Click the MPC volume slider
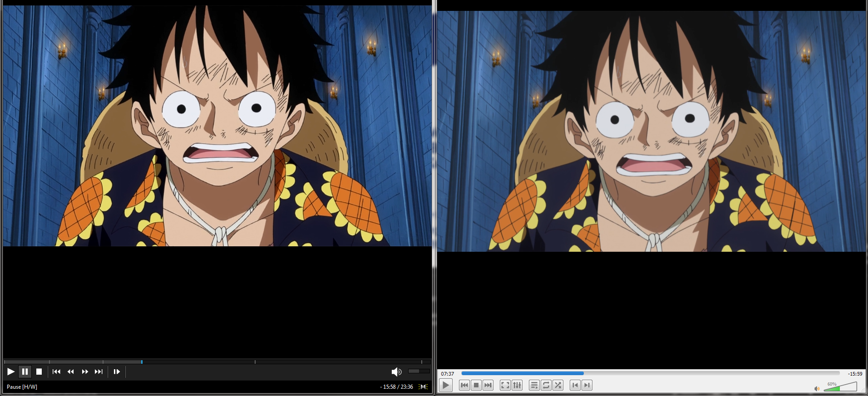 click(419, 371)
